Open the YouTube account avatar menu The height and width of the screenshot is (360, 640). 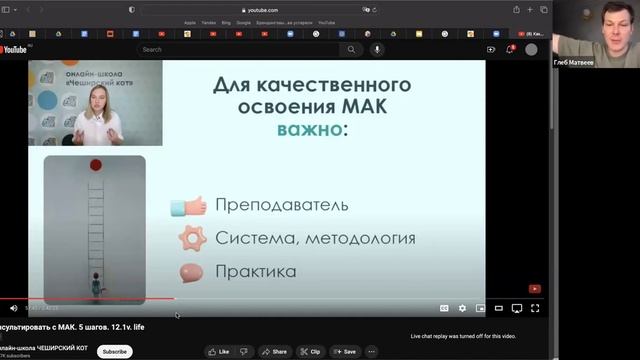pyautogui.click(x=531, y=50)
